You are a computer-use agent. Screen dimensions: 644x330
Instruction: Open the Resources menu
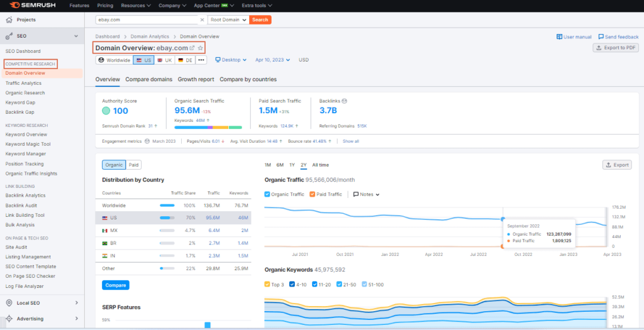click(x=136, y=6)
